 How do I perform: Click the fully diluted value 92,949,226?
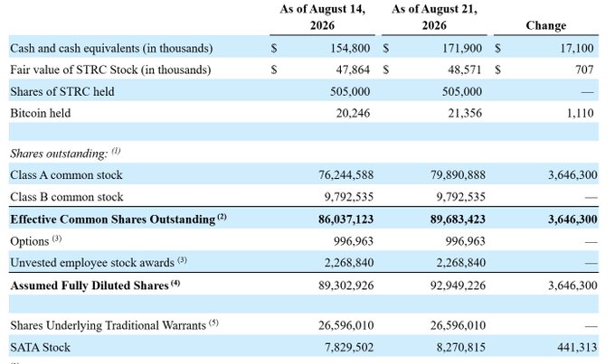458,285
